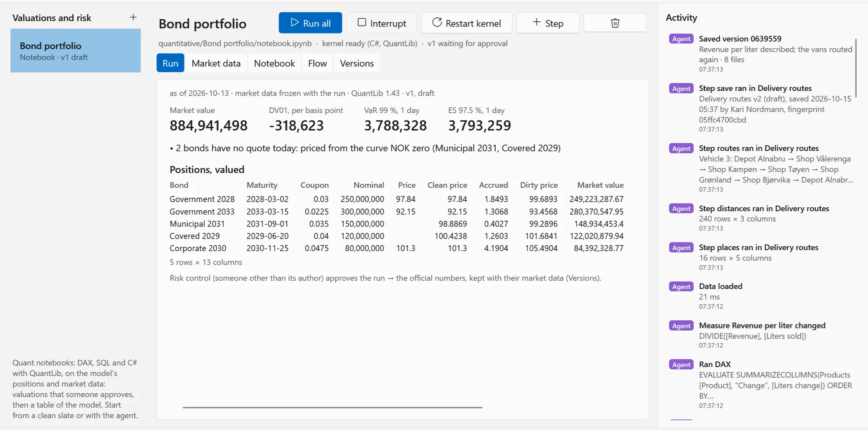Click the Agent badge beside Data loaded
The image size is (868, 431).
click(x=681, y=287)
